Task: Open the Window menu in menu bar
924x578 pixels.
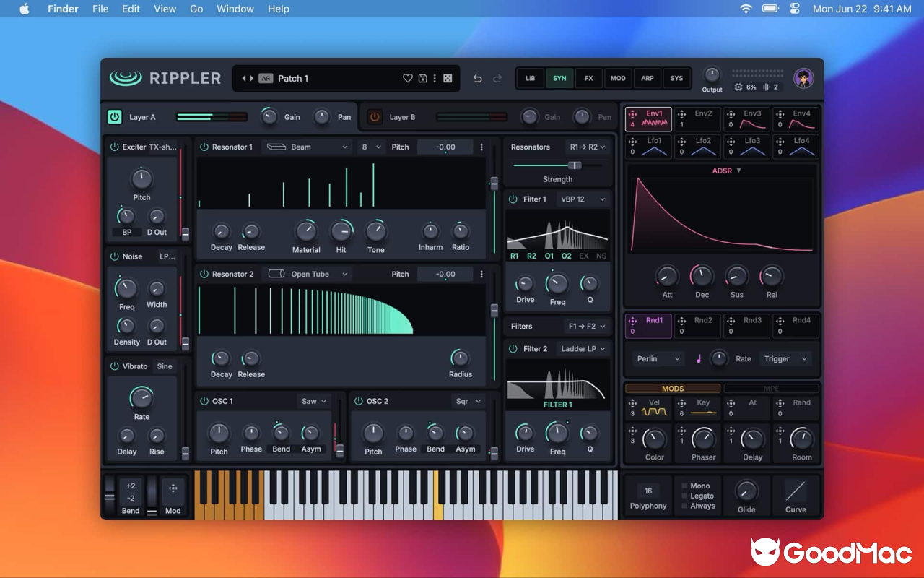Action: [x=235, y=9]
